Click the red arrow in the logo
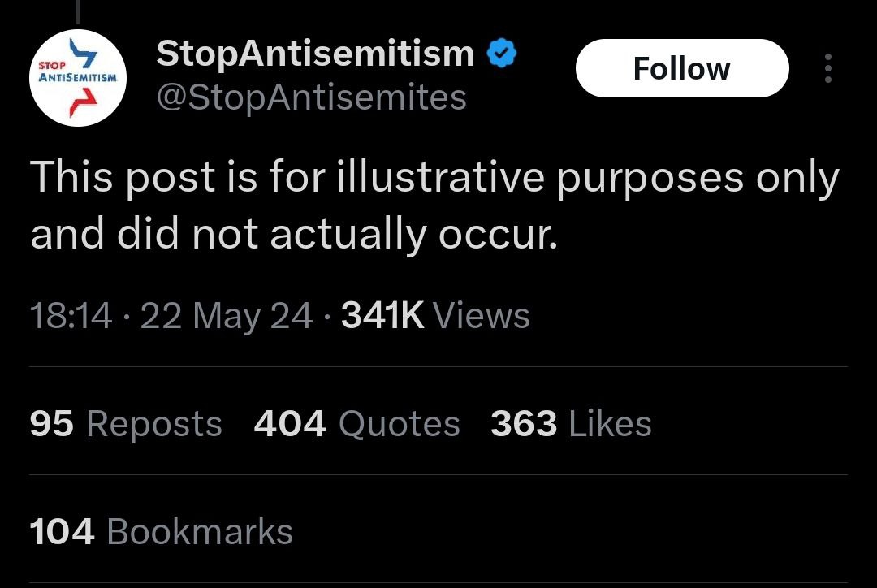This screenshot has height=588, width=877. (83, 103)
